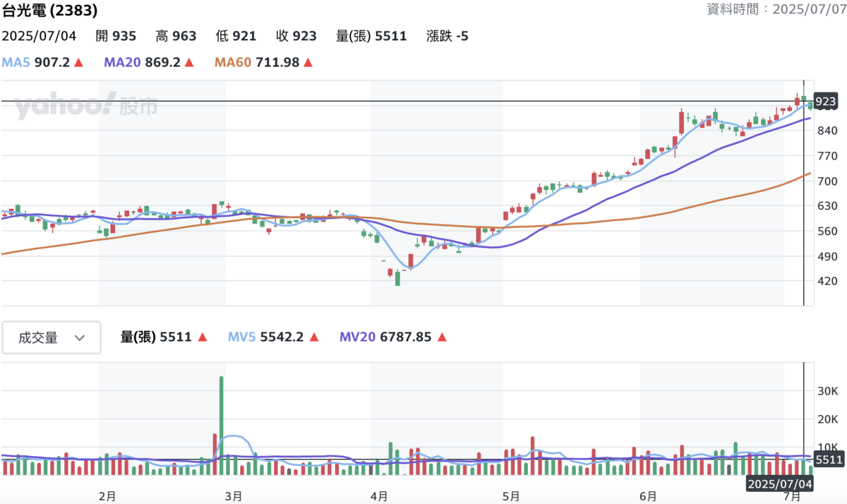Click the 20K volume axis label
This screenshot has width=847, height=504.
pos(827,419)
